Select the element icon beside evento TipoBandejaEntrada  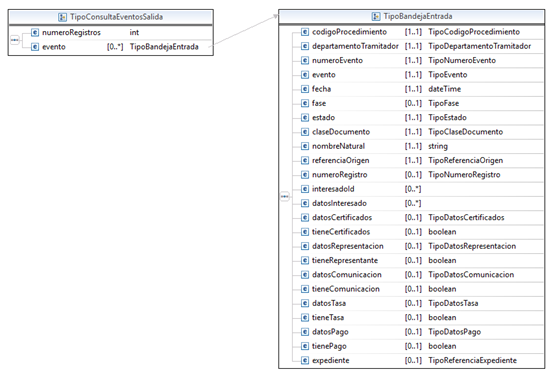click(x=35, y=47)
